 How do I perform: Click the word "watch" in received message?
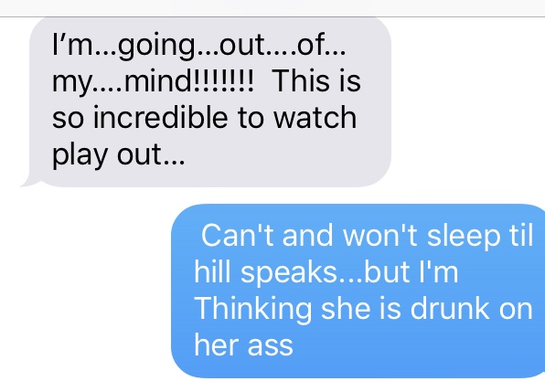(x=315, y=117)
